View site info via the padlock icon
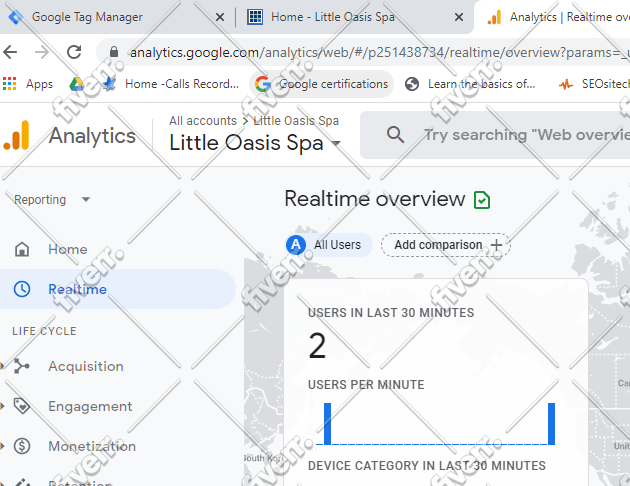The height and width of the screenshot is (486, 630). tap(114, 52)
